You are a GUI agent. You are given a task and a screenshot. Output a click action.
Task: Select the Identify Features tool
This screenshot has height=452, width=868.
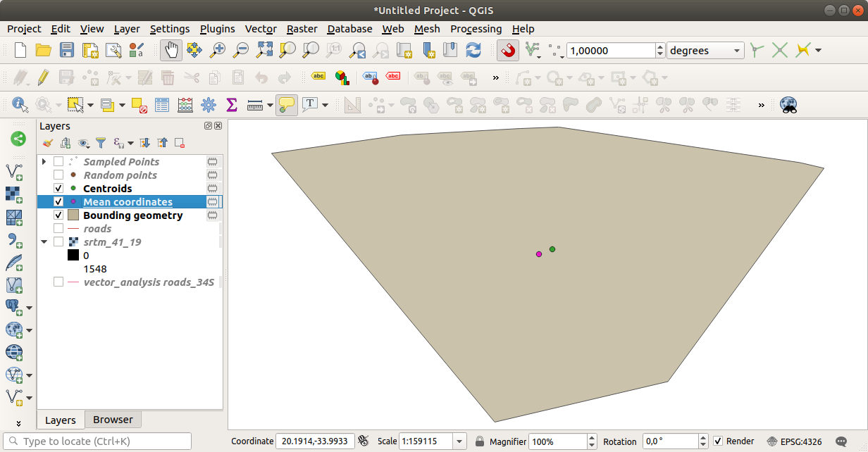point(20,104)
